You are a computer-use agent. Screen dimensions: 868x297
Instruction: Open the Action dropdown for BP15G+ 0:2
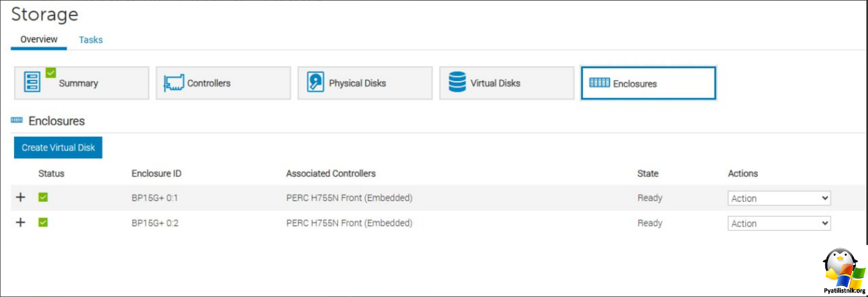coord(779,223)
